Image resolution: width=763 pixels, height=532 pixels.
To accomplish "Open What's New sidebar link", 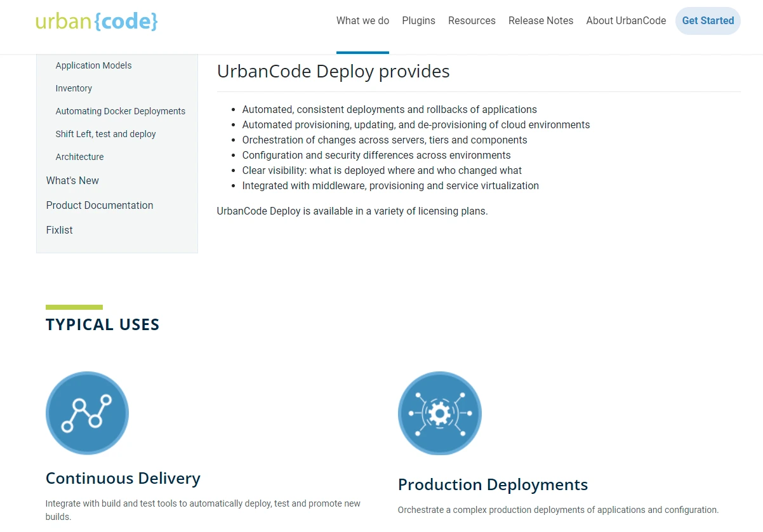I will click(72, 180).
